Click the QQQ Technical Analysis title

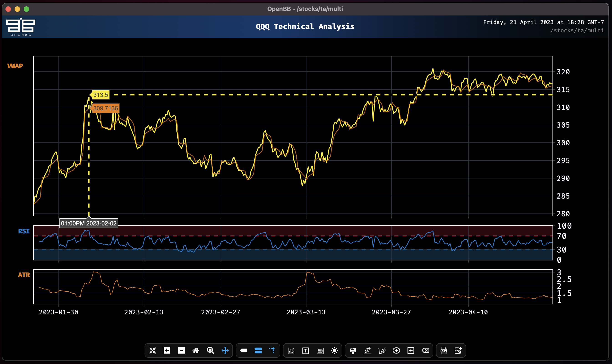click(305, 26)
